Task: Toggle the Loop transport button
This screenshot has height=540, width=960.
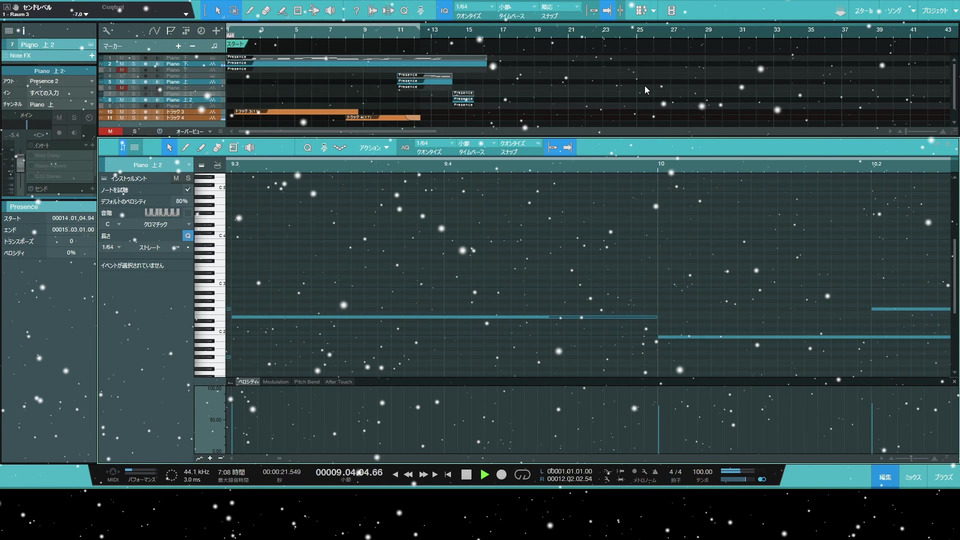Action: tap(522, 474)
